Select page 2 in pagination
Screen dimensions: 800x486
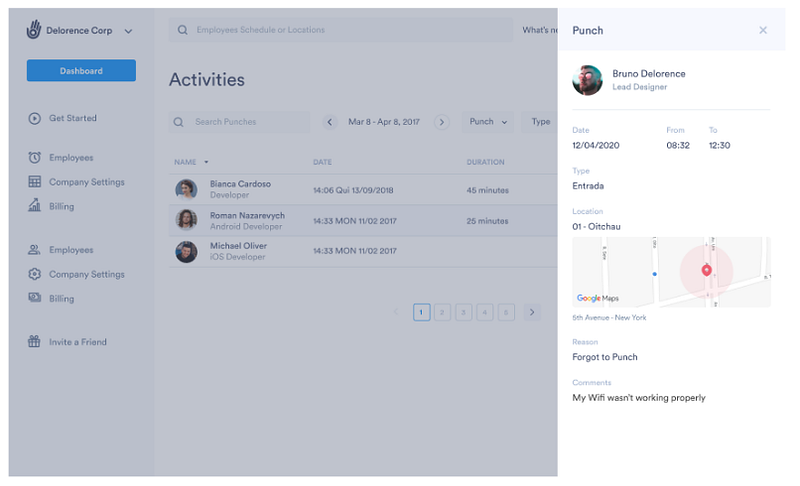click(x=442, y=312)
